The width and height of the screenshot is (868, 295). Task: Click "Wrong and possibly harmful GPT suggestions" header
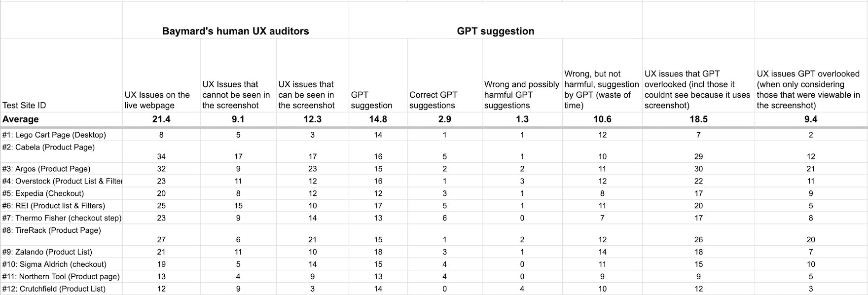click(x=521, y=95)
